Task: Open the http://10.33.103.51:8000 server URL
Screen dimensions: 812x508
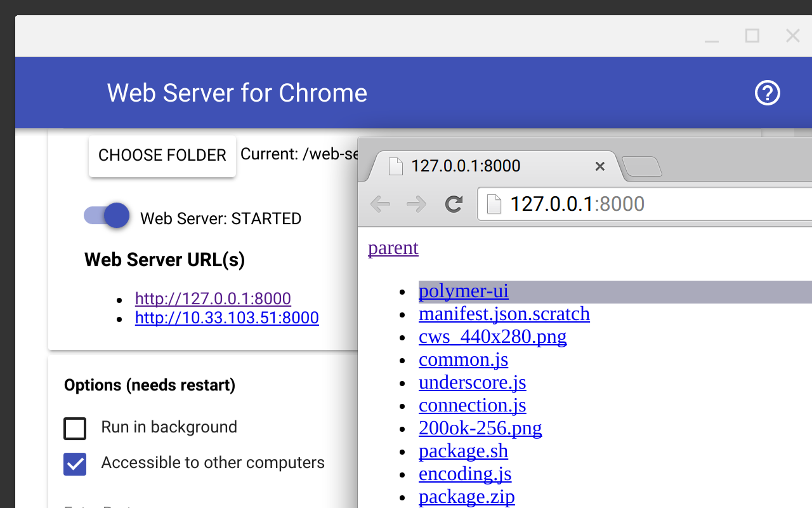Action: [226, 318]
